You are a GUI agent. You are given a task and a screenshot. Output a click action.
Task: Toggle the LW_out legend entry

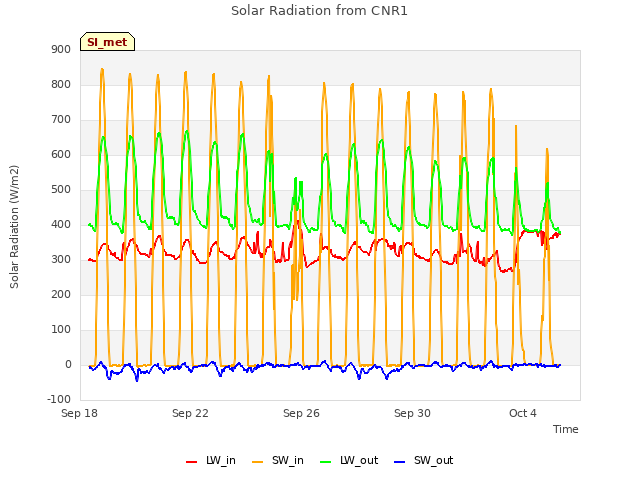click(x=349, y=460)
